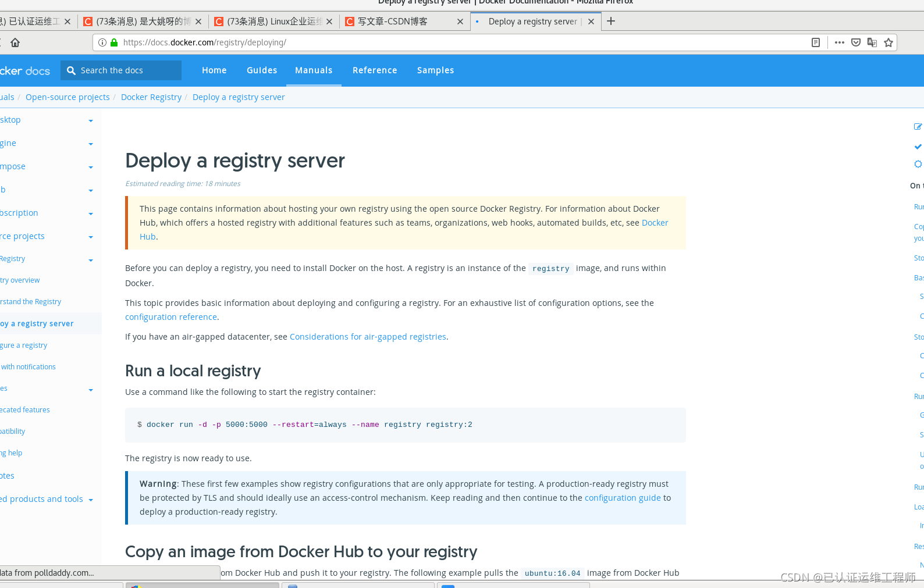Image resolution: width=924 pixels, height=588 pixels.
Task: Select 'Deploy a registry server' sidebar item
Action: [37, 323]
